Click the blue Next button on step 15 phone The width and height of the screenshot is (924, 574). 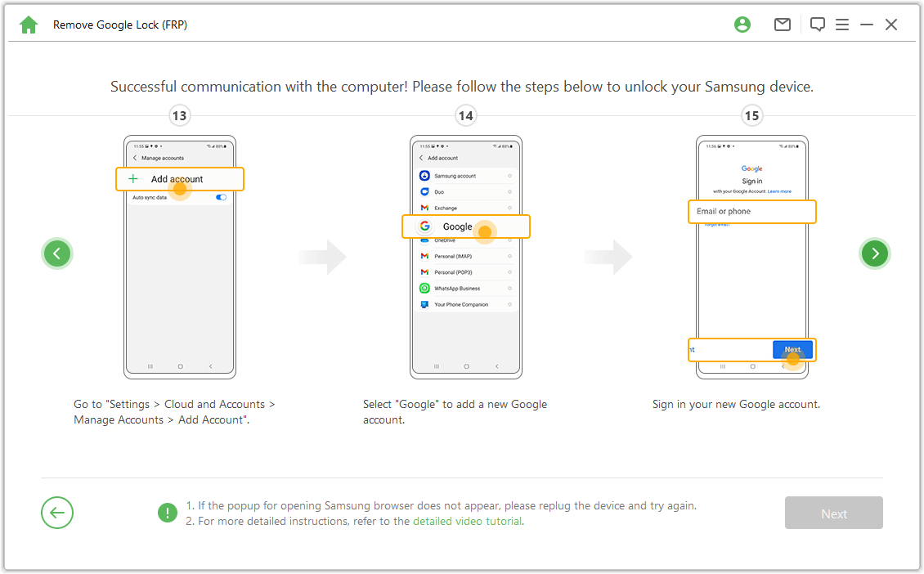[x=792, y=349]
